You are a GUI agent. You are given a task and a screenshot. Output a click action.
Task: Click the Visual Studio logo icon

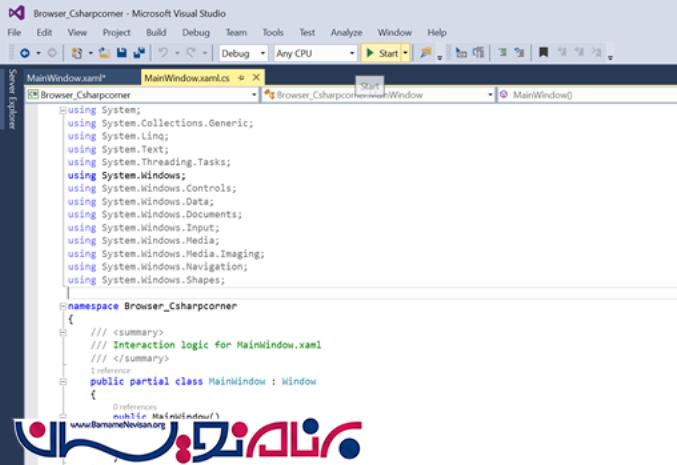(x=16, y=14)
